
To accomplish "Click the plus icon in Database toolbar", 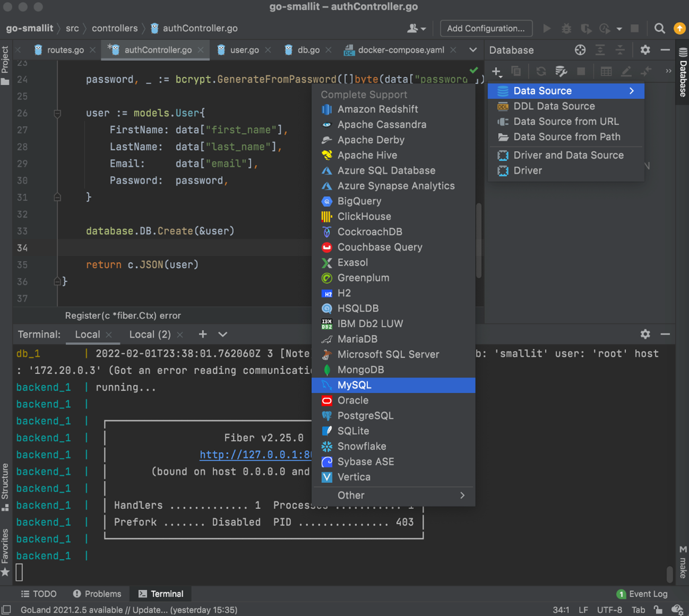I will 496,71.
